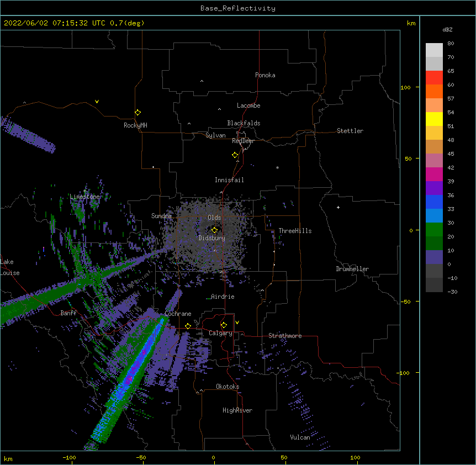This screenshot has height=465, width=476.
Task: Select the yellow V marker northwest of RockyMH
Action: [x=97, y=102]
